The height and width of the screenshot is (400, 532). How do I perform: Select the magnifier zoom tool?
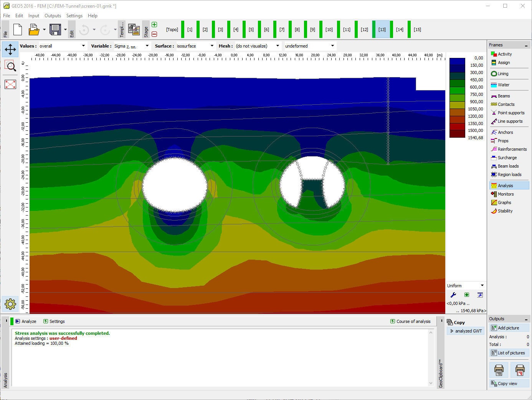(10, 66)
